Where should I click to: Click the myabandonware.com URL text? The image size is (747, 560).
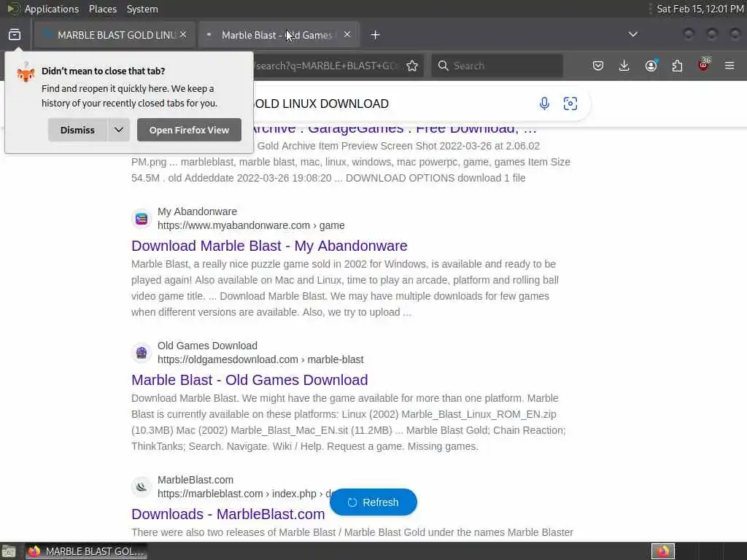click(x=251, y=225)
